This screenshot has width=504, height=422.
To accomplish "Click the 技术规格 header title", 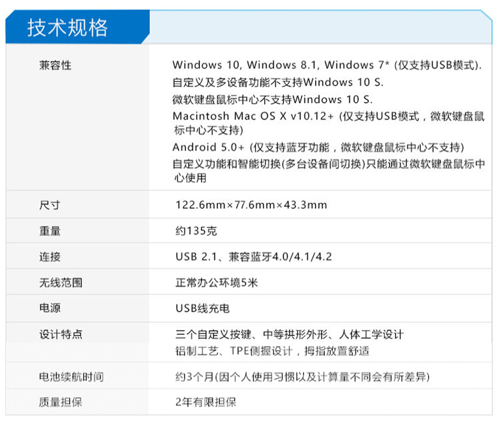I will point(67,28).
